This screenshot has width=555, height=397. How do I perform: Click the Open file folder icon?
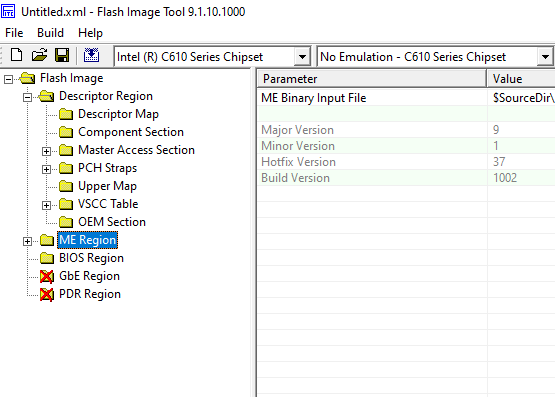(39, 56)
